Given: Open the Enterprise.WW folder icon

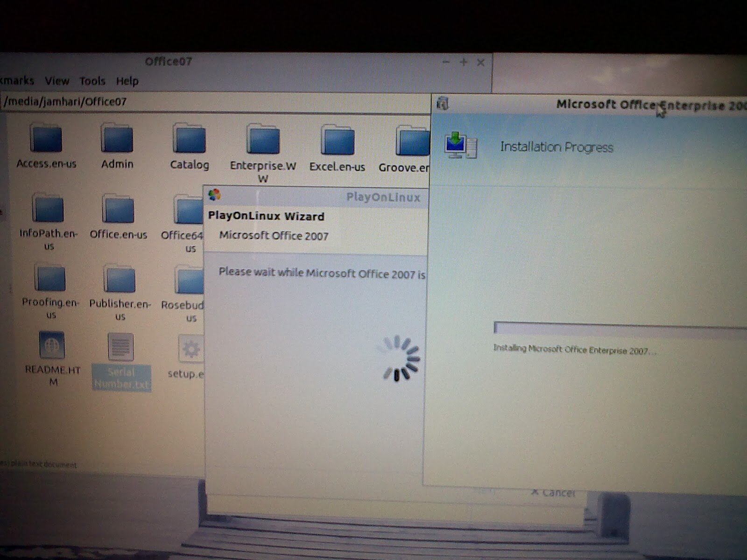Looking at the screenshot, I should [x=263, y=139].
